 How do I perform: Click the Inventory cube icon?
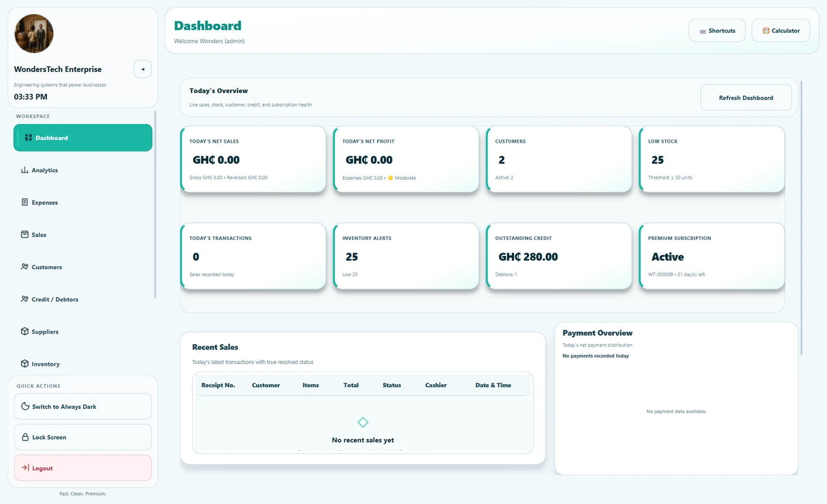click(24, 363)
